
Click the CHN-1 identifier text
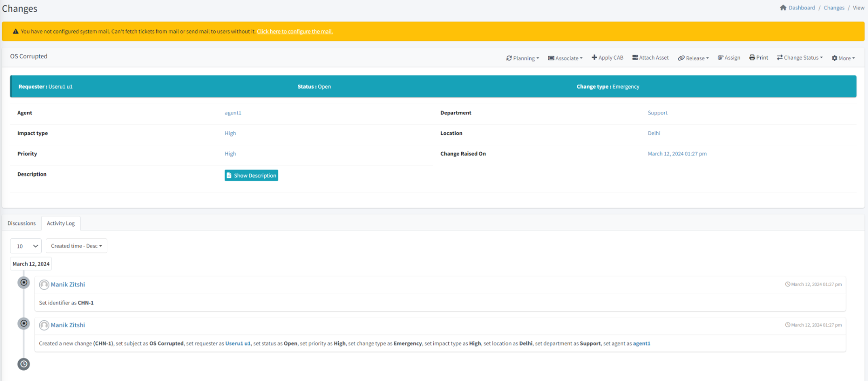click(x=86, y=303)
